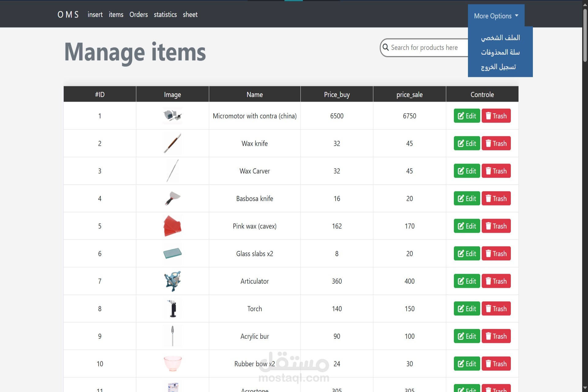Screen dimensions: 588x392
Task: Click the Name column header
Action: 255,94
